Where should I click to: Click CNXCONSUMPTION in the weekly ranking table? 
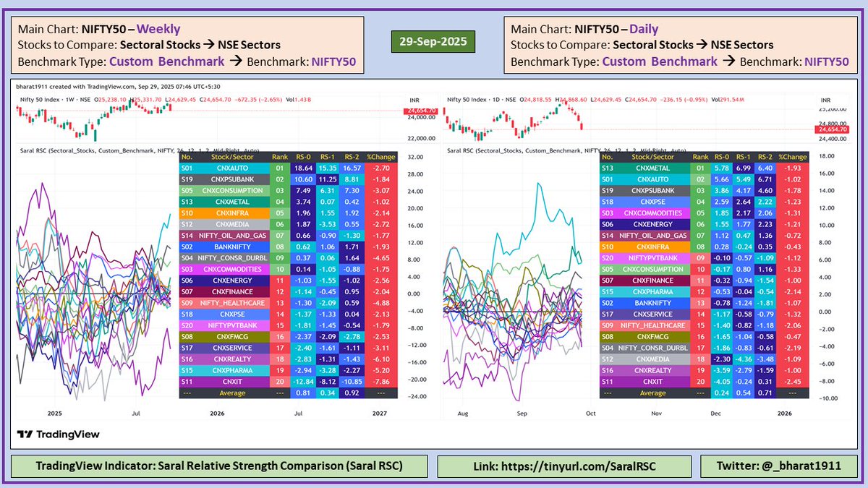(x=233, y=190)
